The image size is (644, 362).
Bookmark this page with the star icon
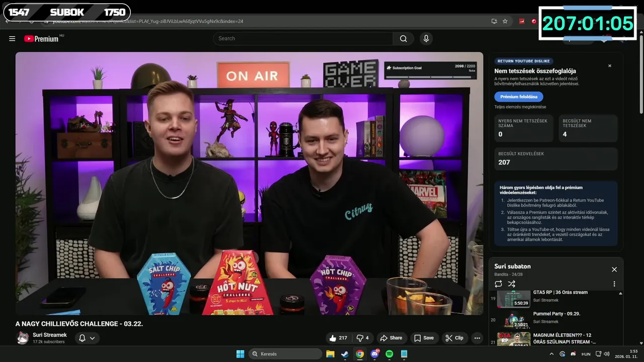pyautogui.click(x=505, y=21)
